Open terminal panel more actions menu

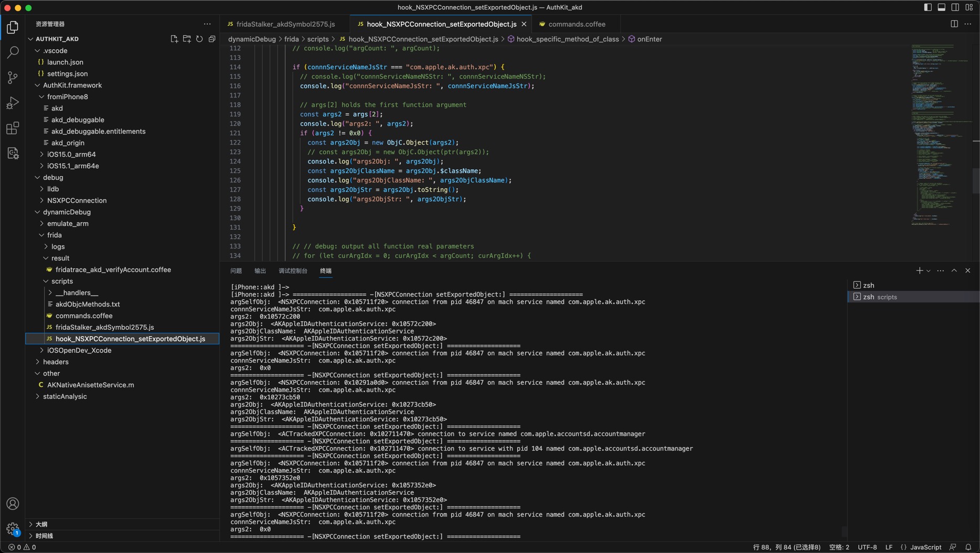point(941,270)
